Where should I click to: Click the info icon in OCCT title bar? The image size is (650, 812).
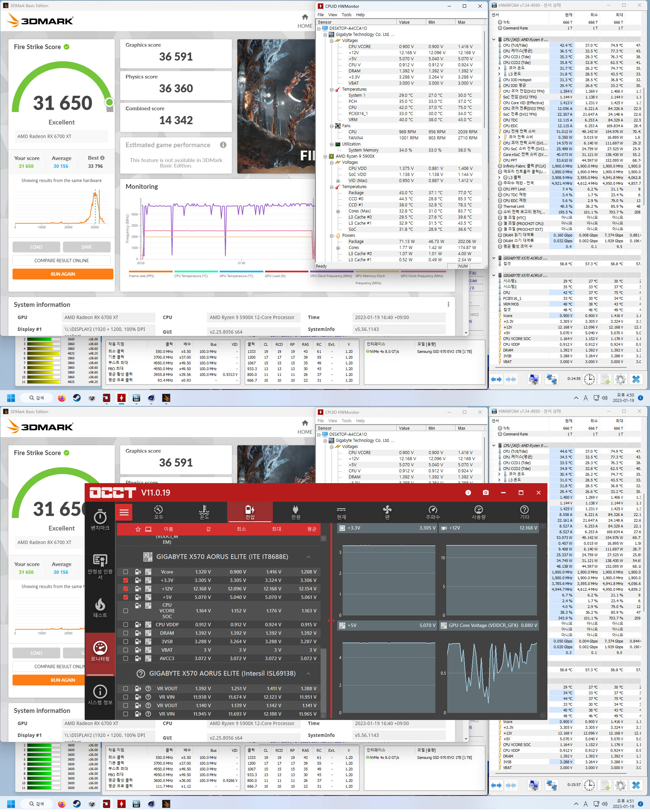(468, 493)
